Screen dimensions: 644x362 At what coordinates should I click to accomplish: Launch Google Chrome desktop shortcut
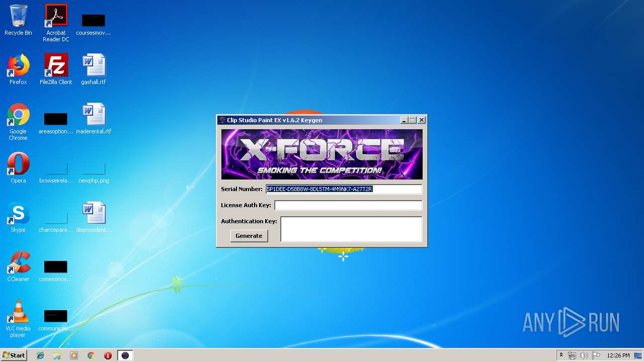pyautogui.click(x=18, y=122)
